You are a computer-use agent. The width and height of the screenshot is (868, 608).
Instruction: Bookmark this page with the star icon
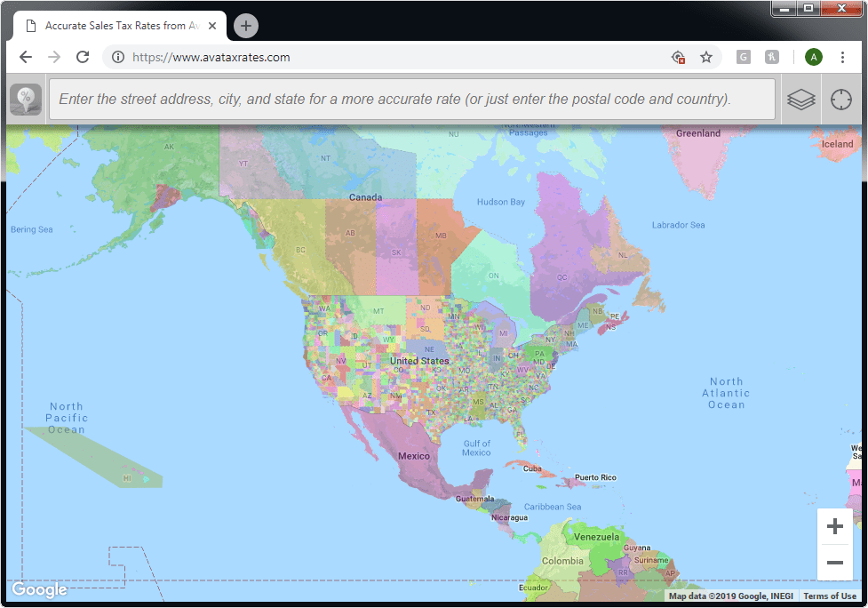pos(706,57)
